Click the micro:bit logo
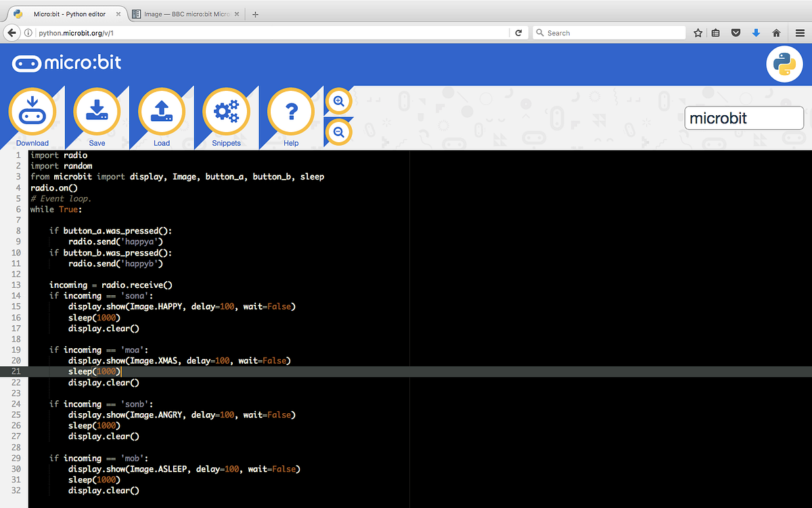The width and height of the screenshot is (812, 508). tap(66, 63)
